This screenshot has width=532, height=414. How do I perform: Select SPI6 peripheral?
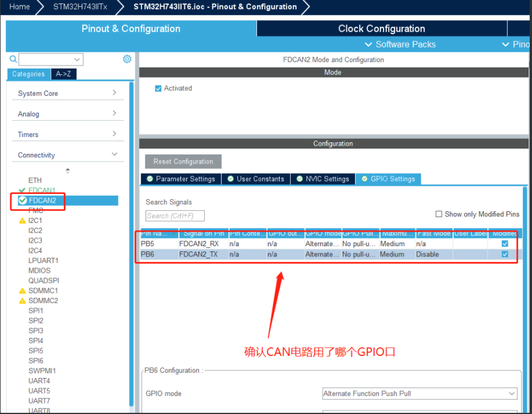pyautogui.click(x=35, y=361)
